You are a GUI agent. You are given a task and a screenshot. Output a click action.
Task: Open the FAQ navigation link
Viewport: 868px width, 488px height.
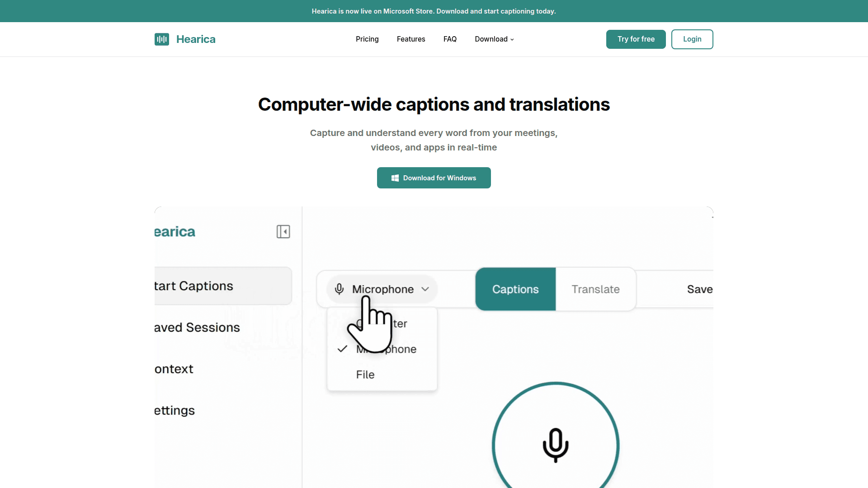click(x=450, y=39)
